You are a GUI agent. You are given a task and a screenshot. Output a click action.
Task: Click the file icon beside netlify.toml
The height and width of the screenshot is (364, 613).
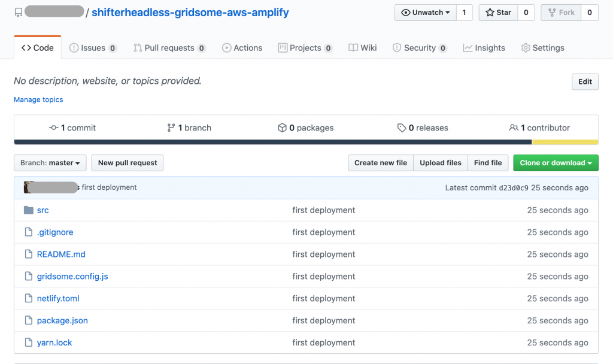pos(29,298)
